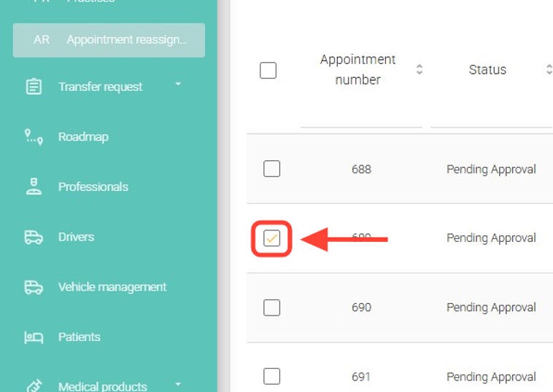
Task: Uncheck the highlighted checkbox for appointment 689
Action: 271,238
